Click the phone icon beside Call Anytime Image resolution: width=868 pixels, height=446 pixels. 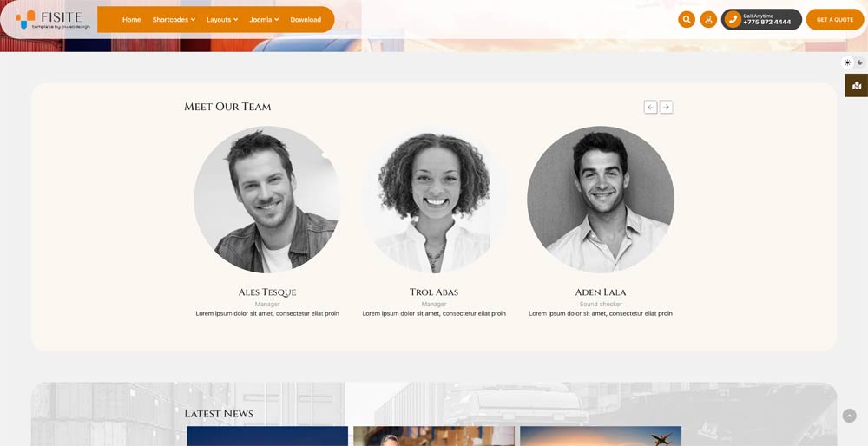733,19
